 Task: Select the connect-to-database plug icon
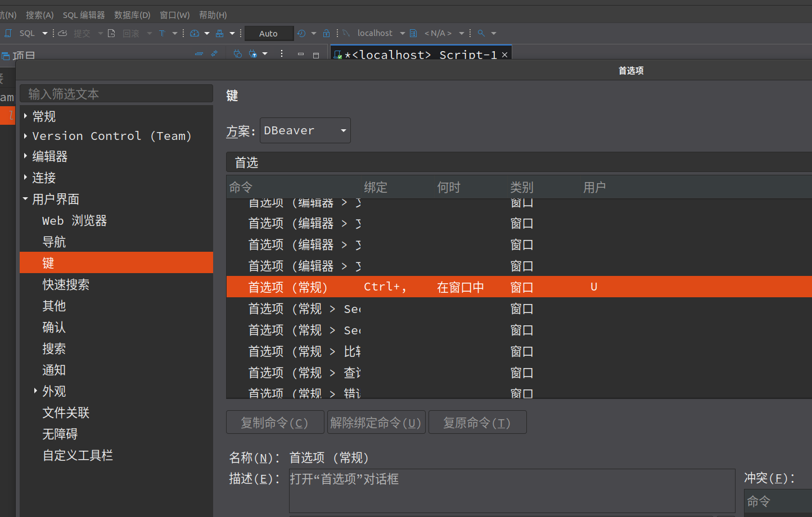[237, 53]
